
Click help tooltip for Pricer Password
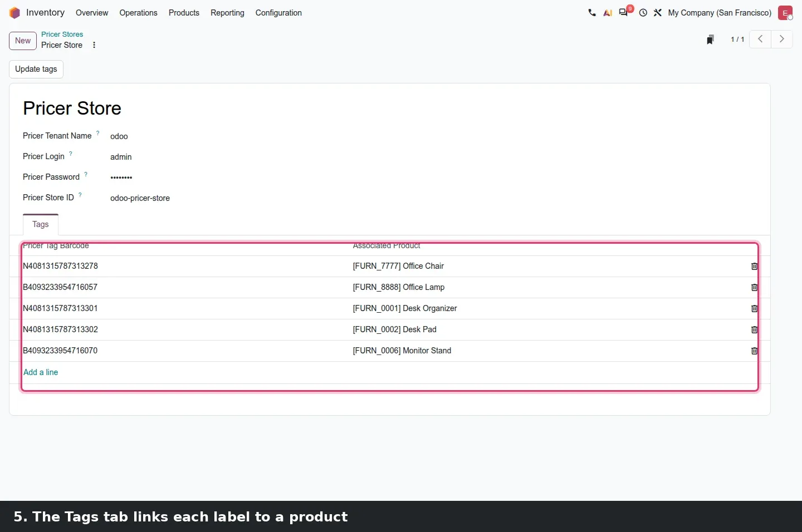pyautogui.click(x=86, y=174)
